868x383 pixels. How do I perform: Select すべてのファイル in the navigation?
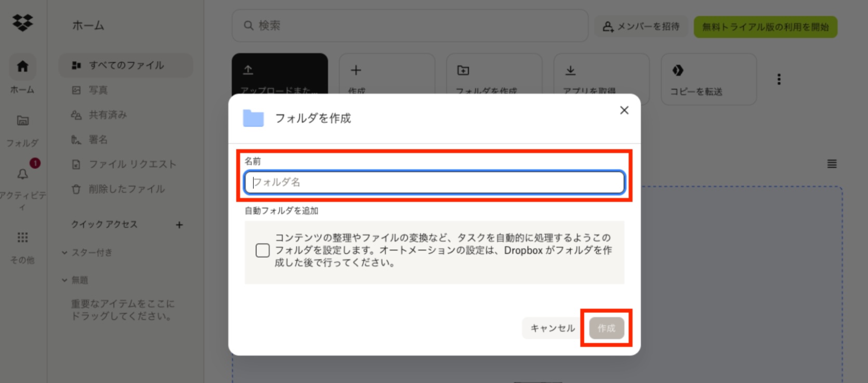[x=126, y=65]
